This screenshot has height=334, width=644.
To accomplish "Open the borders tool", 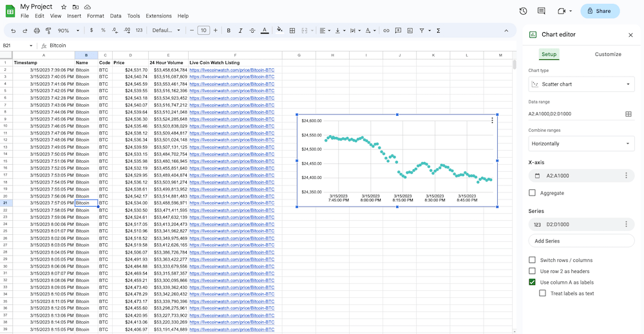I will 292,30.
